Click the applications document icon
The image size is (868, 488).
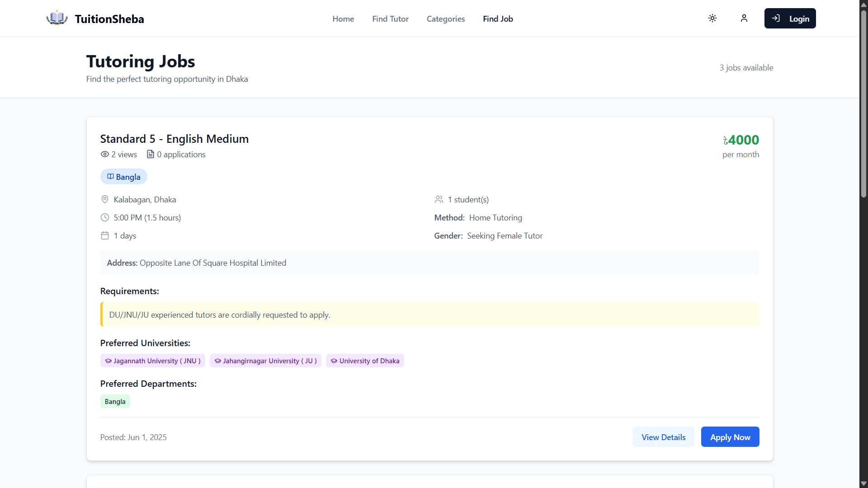tap(151, 155)
